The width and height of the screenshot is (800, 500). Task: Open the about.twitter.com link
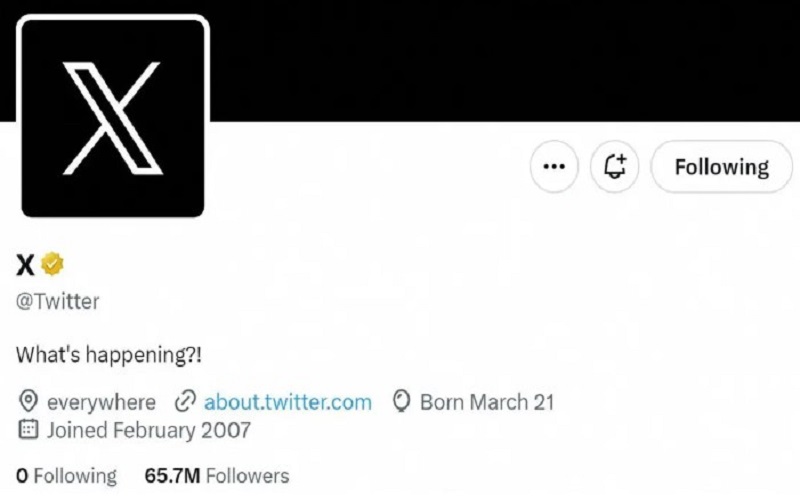[287, 403]
